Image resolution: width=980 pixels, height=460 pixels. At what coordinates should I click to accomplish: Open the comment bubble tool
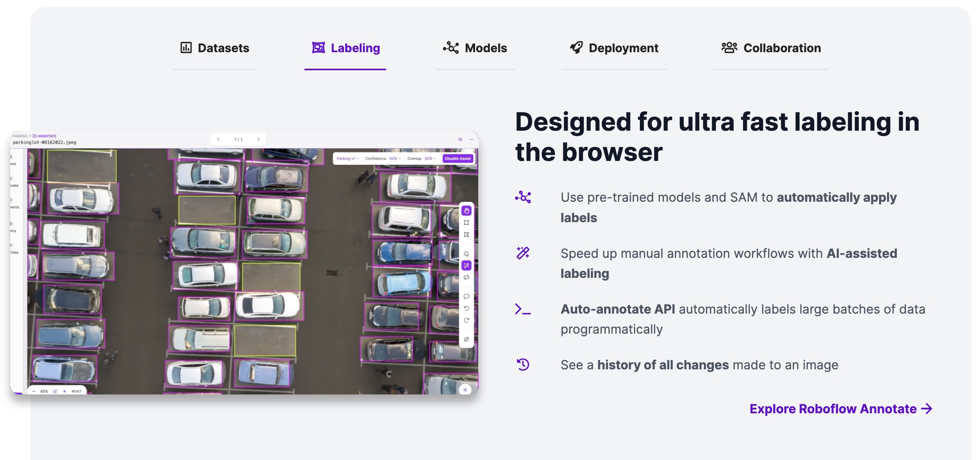click(x=466, y=296)
